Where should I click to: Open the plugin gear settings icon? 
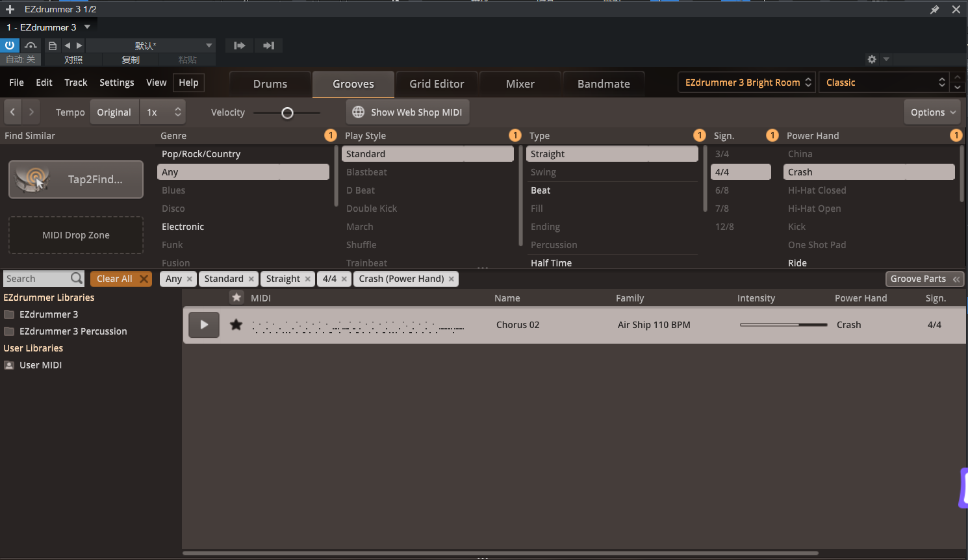[872, 59]
